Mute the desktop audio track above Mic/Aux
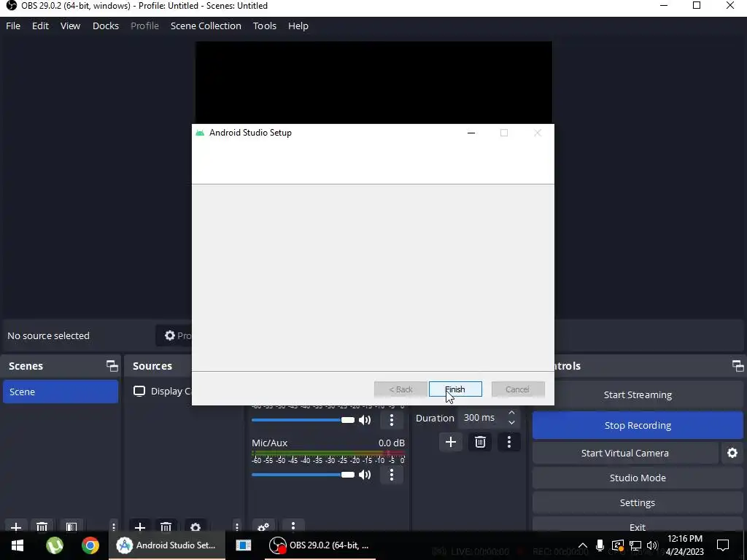Image resolution: width=747 pixels, height=560 pixels. (x=365, y=419)
